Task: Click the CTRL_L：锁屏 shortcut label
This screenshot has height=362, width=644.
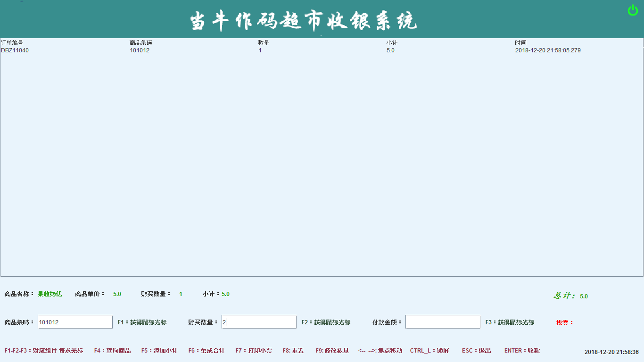Action: coord(429,351)
